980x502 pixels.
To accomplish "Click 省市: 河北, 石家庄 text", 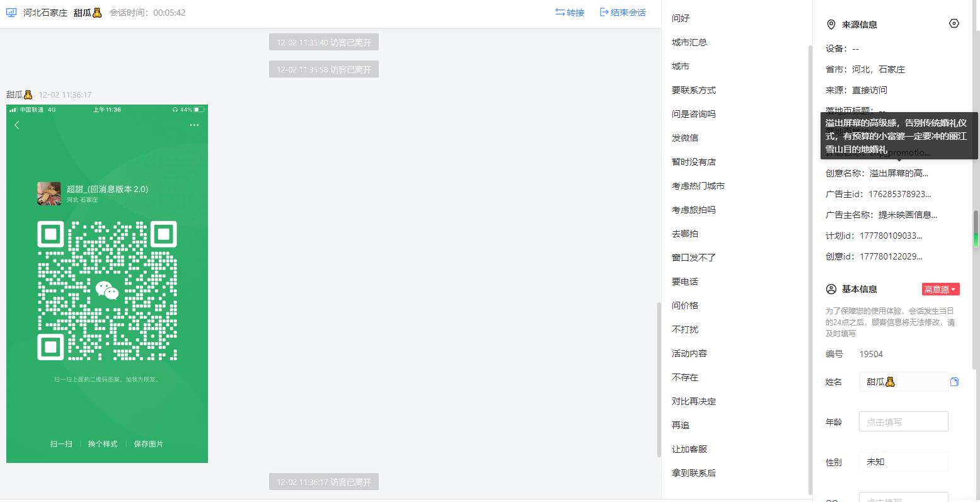I will click(x=865, y=69).
